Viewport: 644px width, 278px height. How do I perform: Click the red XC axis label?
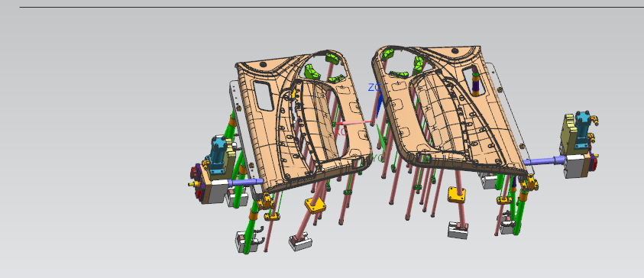click(x=341, y=132)
